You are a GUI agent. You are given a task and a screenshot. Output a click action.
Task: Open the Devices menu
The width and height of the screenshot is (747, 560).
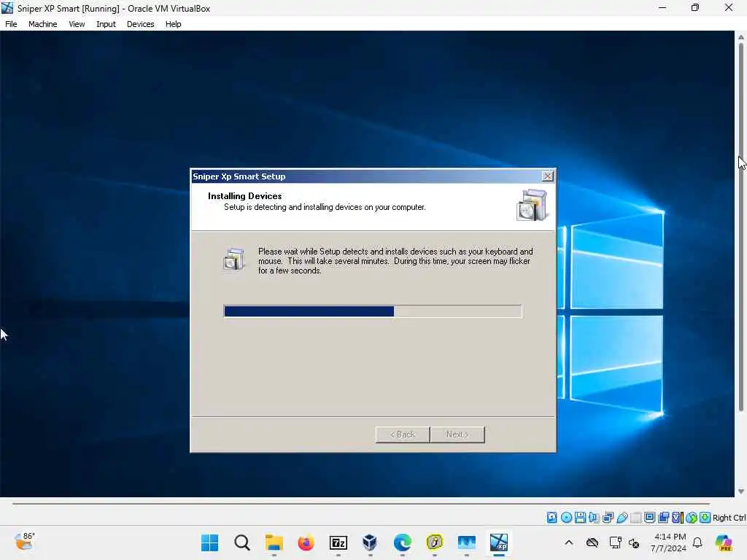coord(140,24)
